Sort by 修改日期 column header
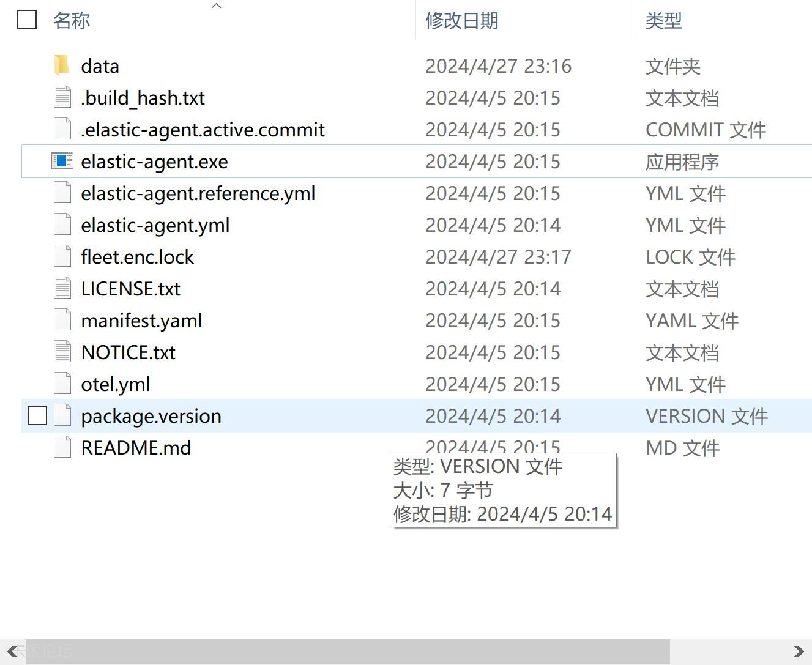Screen dimensions: 812x665 point(461,21)
